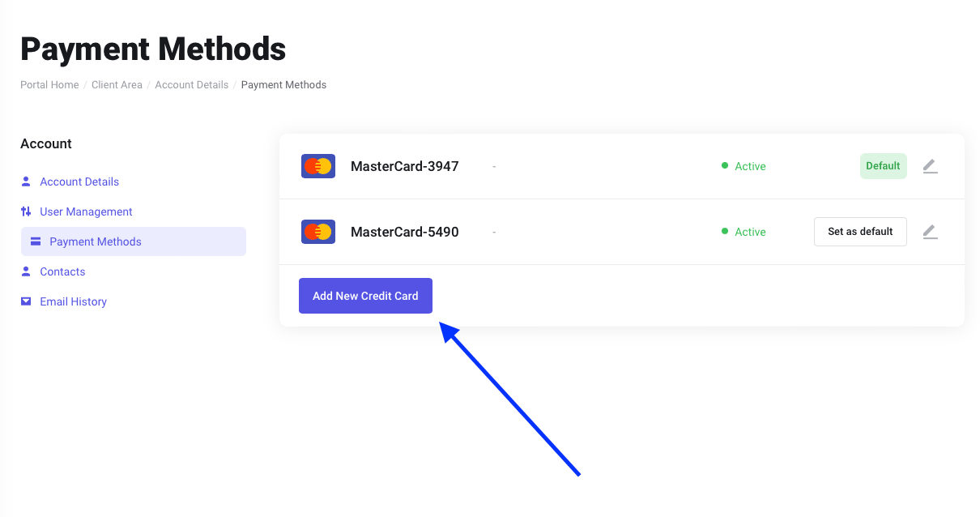Open User Management in sidebar
Screen dimensions: 980x517
86,211
